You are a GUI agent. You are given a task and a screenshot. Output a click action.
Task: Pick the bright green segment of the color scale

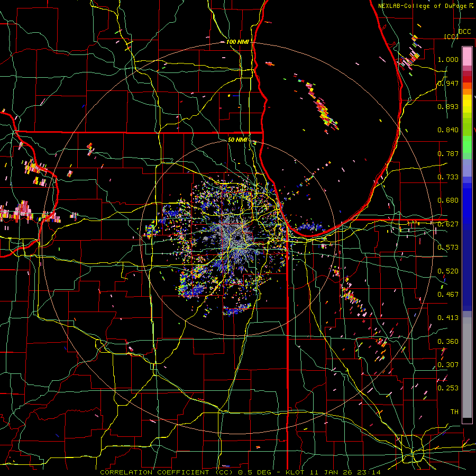tap(467, 144)
